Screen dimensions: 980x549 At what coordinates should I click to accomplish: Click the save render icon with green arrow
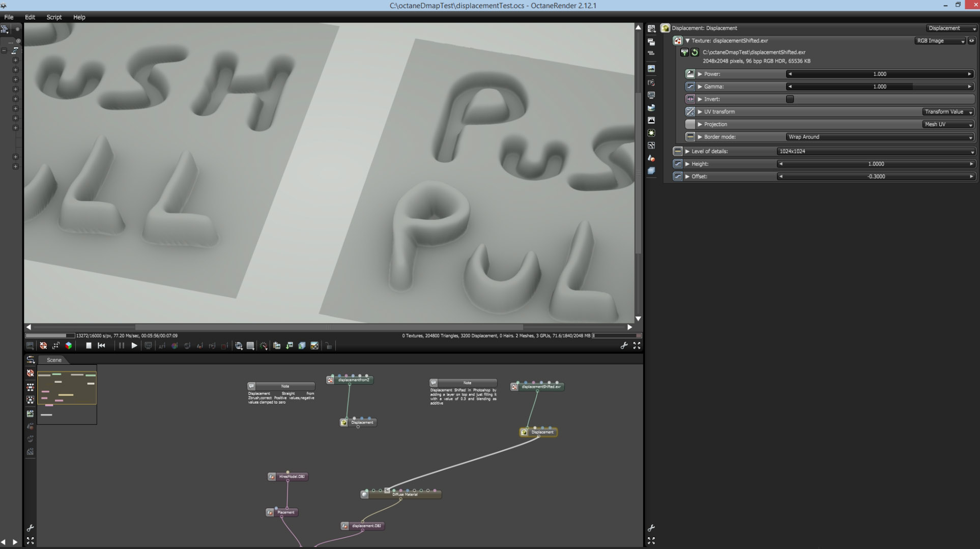pos(289,345)
